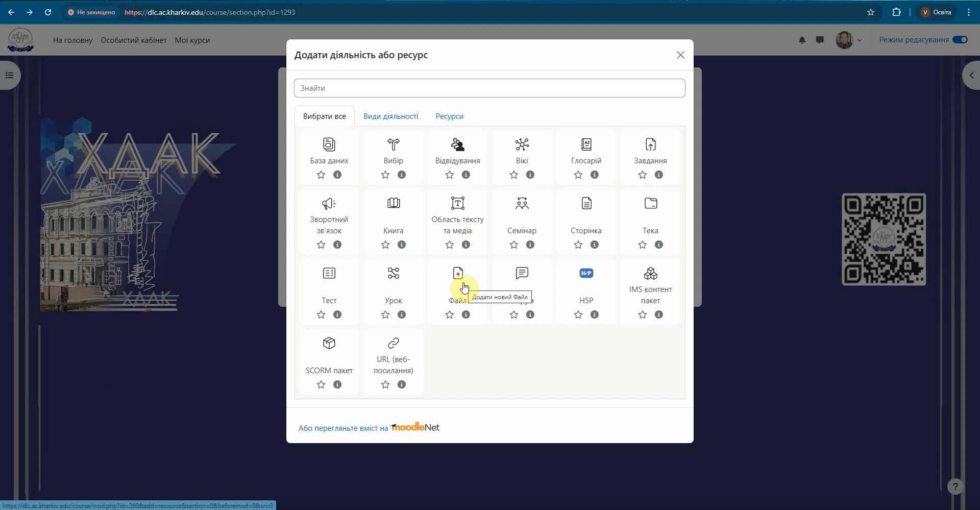Add the Глосарій activity
The image size is (980, 510).
[586, 144]
